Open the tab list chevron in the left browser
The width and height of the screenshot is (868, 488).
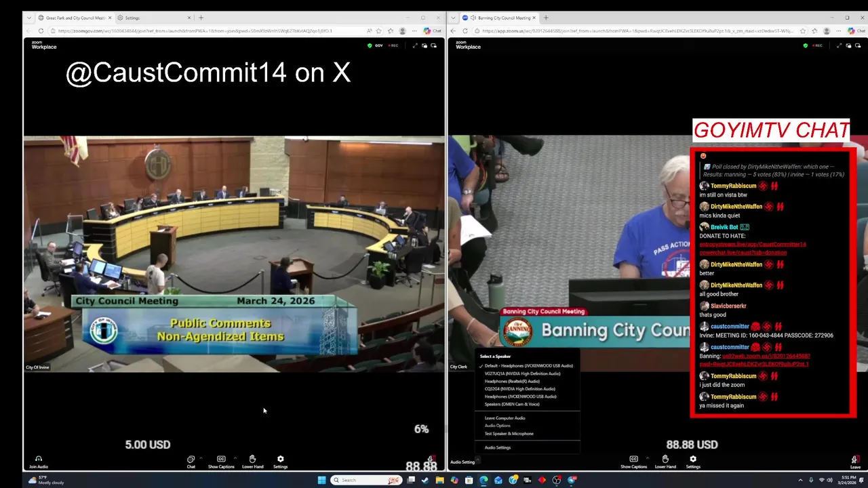click(28, 18)
